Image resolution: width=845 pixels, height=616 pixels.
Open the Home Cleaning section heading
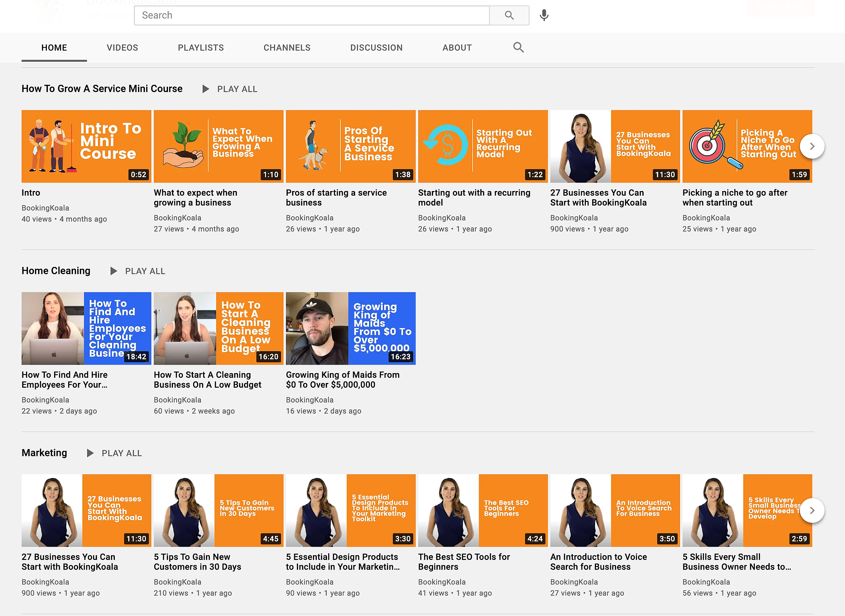(56, 271)
